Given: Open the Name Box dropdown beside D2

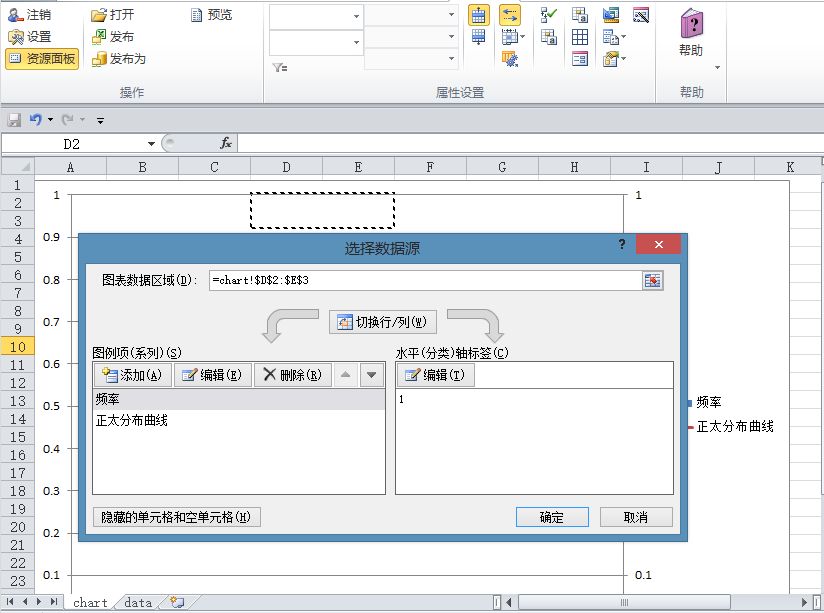Looking at the screenshot, I should click(x=151, y=144).
